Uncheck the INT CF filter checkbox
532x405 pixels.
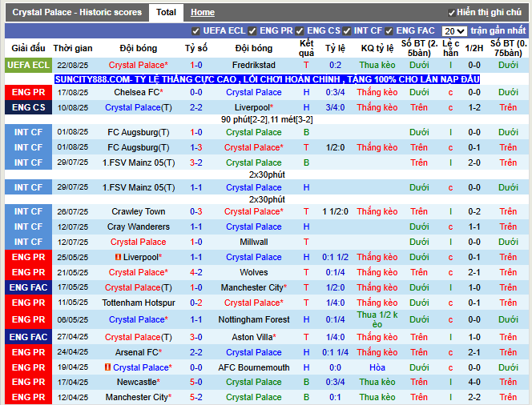346,31
